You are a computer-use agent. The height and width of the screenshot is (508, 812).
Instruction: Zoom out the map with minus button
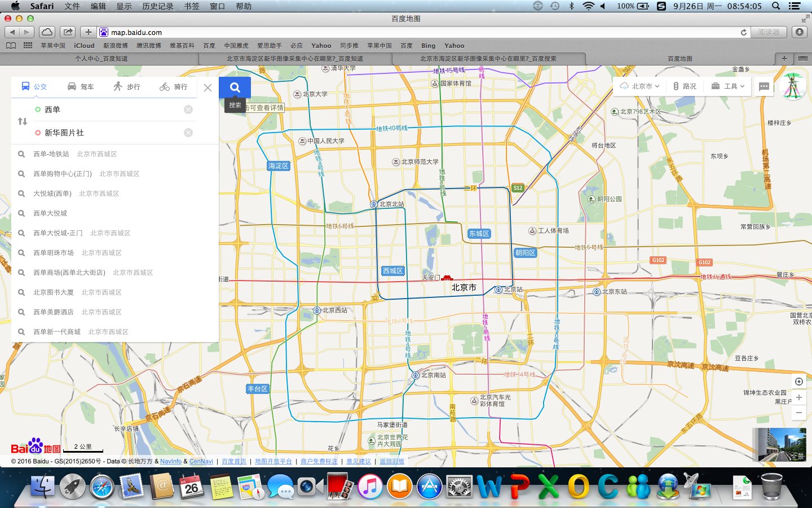coord(798,413)
